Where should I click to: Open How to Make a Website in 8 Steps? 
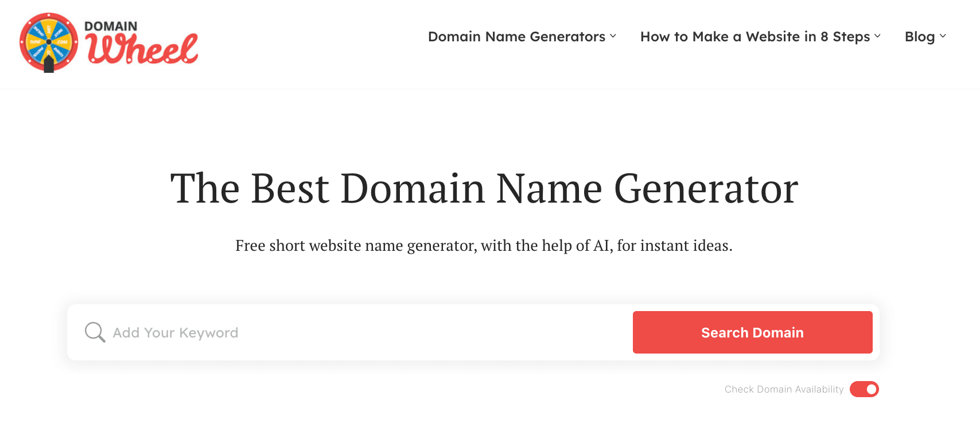click(x=755, y=37)
